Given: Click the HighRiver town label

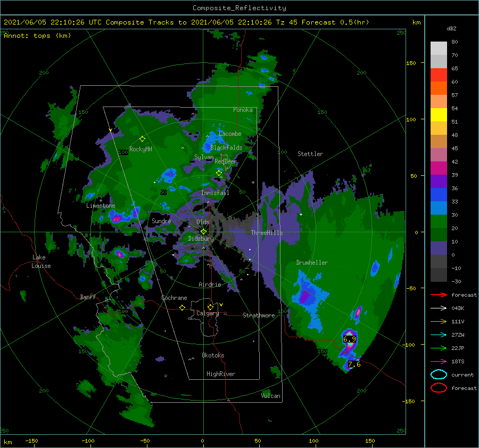Looking at the screenshot, I should pyautogui.click(x=220, y=374).
